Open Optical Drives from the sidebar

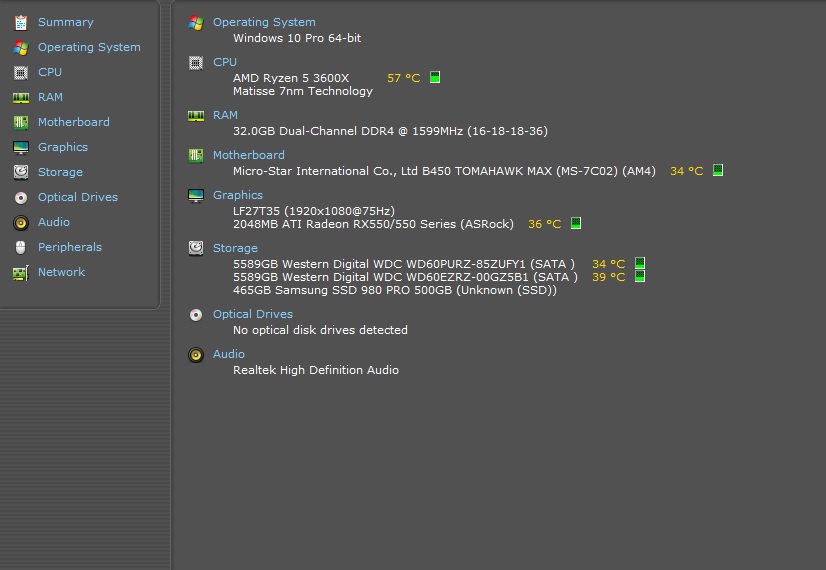78,198
